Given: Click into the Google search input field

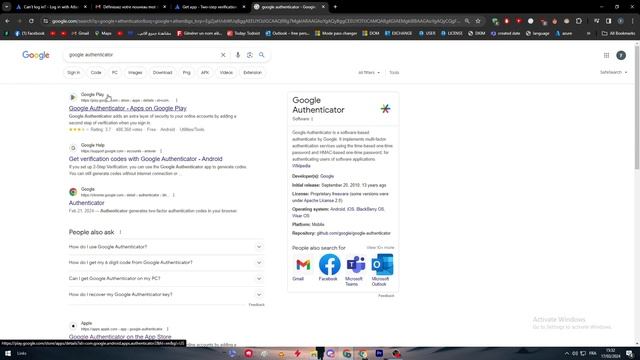Looking at the screenshot, I should (x=143, y=55).
